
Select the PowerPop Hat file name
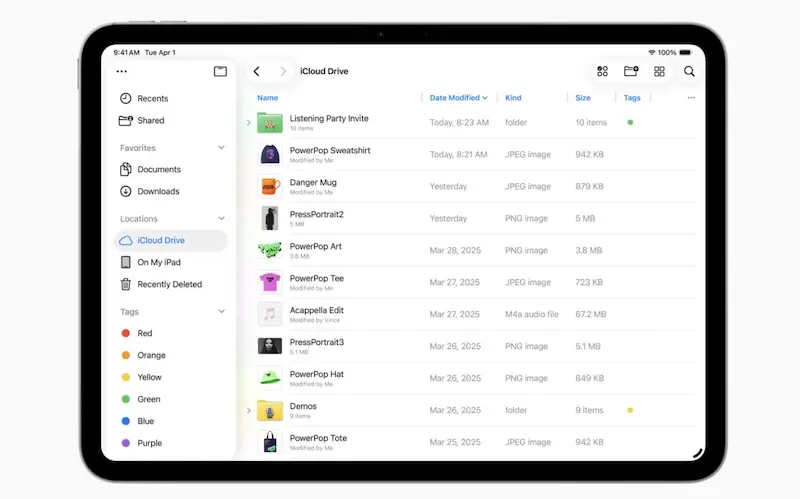coord(316,374)
